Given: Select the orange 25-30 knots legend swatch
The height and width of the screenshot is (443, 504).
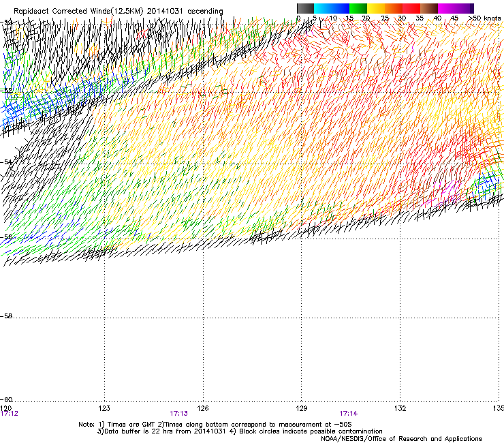Looking at the screenshot, I should 394,8.
